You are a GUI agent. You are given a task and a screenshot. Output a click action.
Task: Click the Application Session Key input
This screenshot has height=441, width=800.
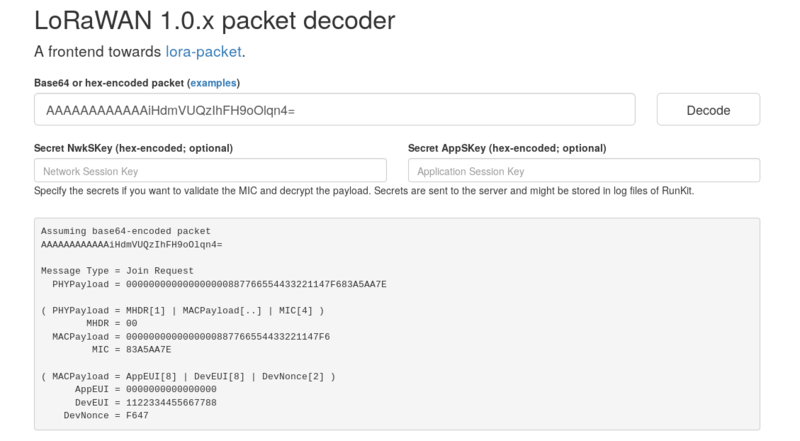pos(584,171)
